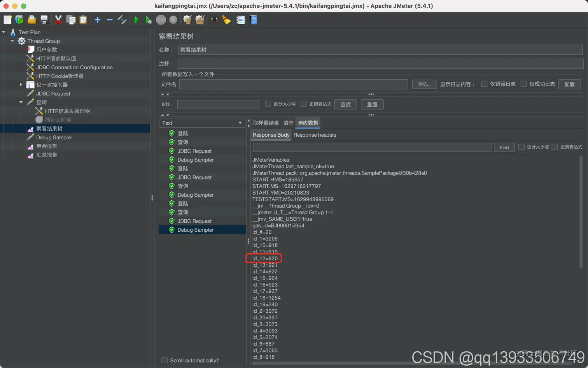
Task: Collapse the Test Plan root node
Action: [3, 32]
